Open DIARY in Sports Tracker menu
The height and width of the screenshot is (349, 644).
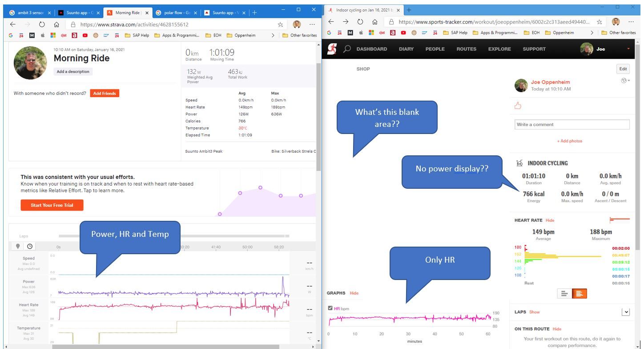point(407,49)
